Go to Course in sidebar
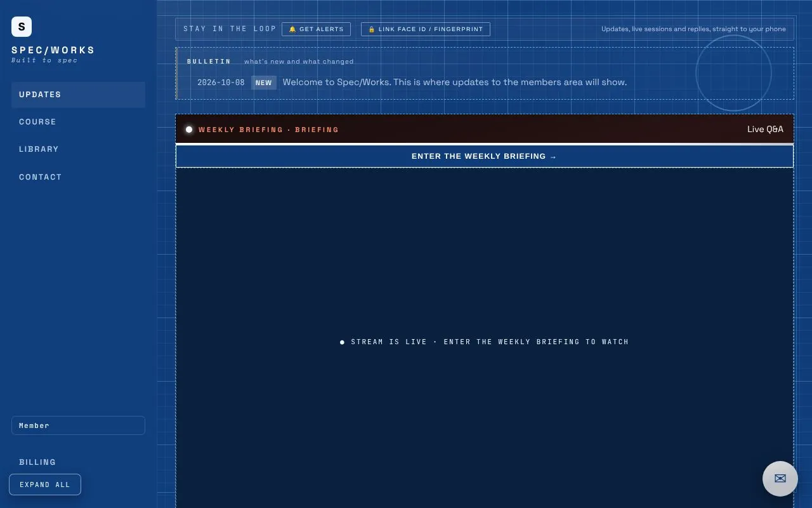The width and height of the screenshot is (812, 508). point(78,122)
